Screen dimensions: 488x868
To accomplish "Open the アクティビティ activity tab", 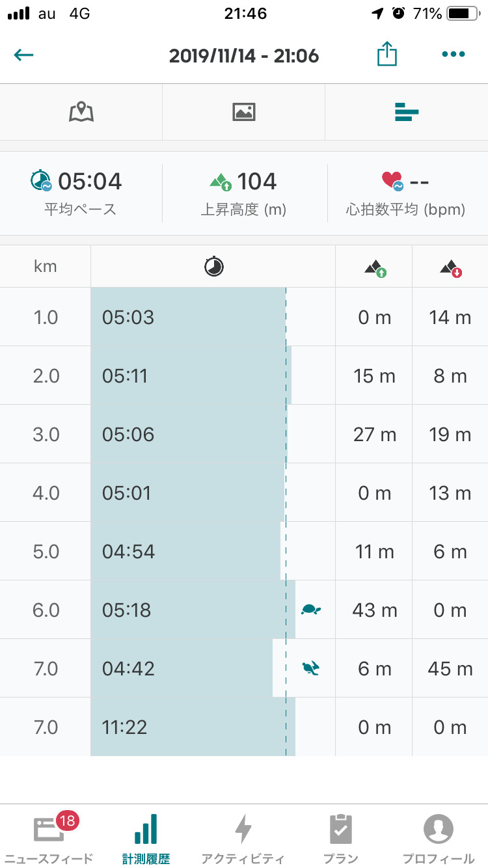I will click(x=243, y=837).
